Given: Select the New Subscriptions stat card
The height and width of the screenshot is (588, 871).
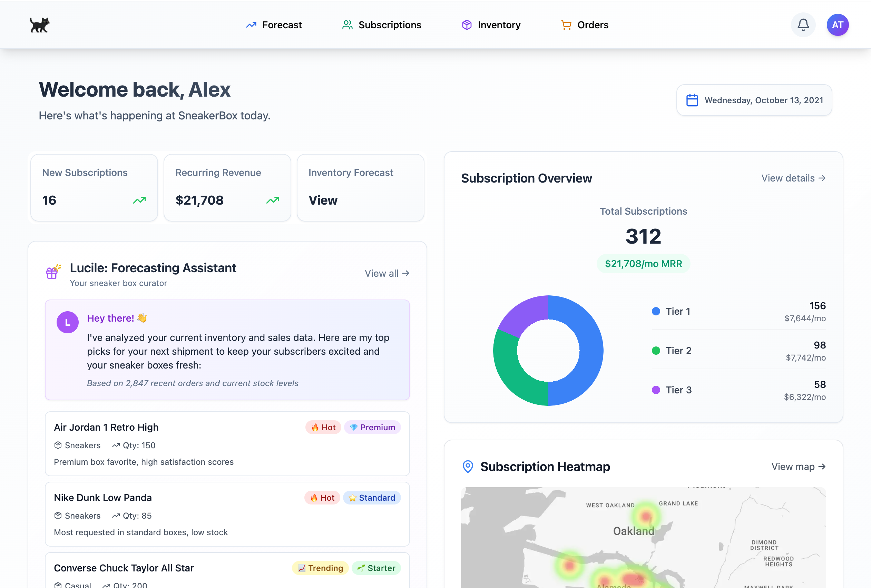Looking at the screenshot, I should pos(94,188).
